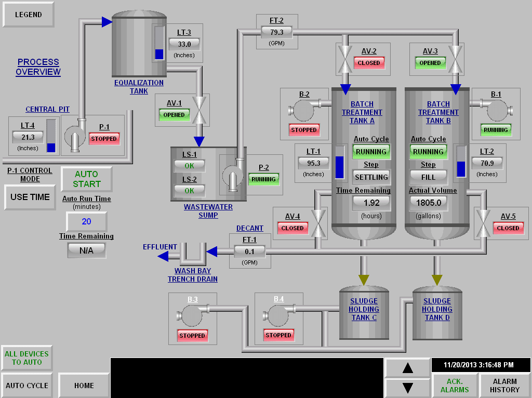The height and width of the screenshot is (398, 532).
Task: Click the B-2 blower icon
Action: [303, 110]
